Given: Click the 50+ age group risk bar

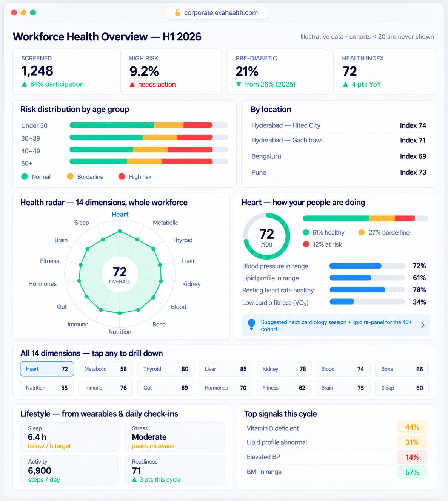Looking at the screenshot, I should pyautogui.click(x=149, y=162).
